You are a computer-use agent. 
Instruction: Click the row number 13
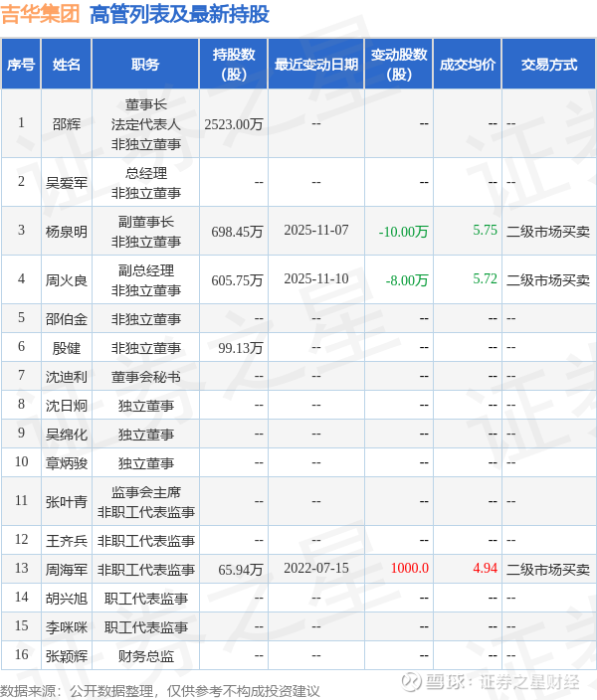pos(21,568)
